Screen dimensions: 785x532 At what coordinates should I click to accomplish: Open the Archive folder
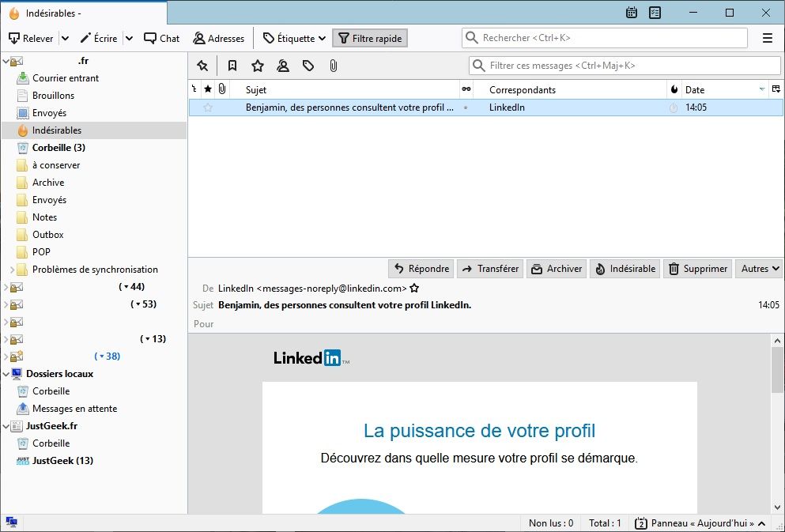point(48,183)
